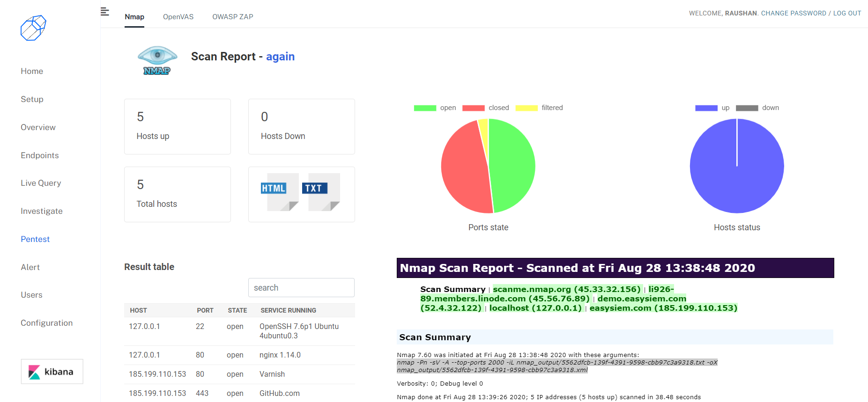Click the blue Hosts status pie chart
The width and height of the screenshot is (868, 402).
click(x=737, y=166)
